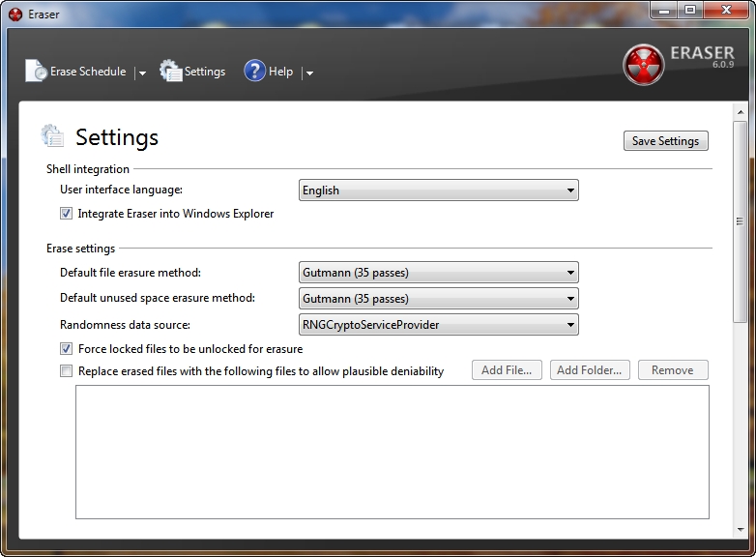The width and height of the screenshot is (756, 557).
Task: Select the Randomness data source combo box
Action: click(x=439, y=325)
